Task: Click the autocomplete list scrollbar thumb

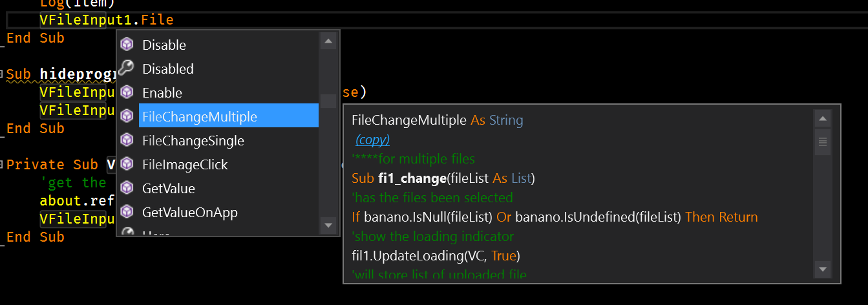Action: tap(328, 101)
